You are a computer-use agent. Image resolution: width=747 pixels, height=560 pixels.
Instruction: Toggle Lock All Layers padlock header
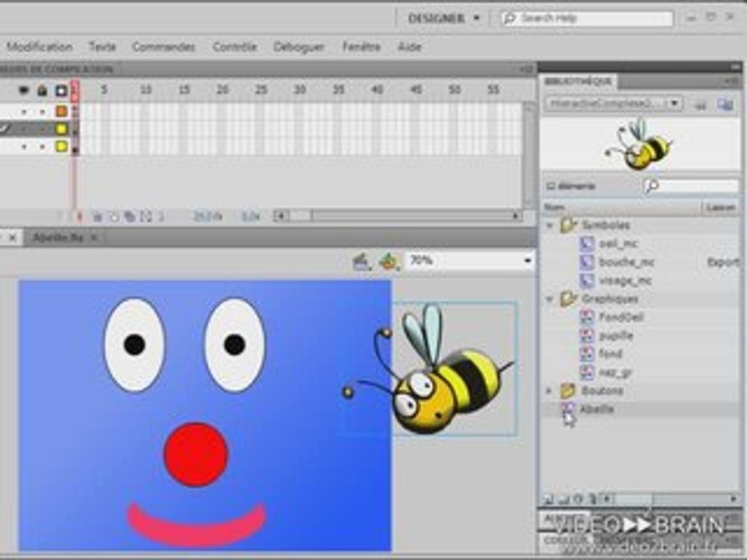(x=42, y=90)
